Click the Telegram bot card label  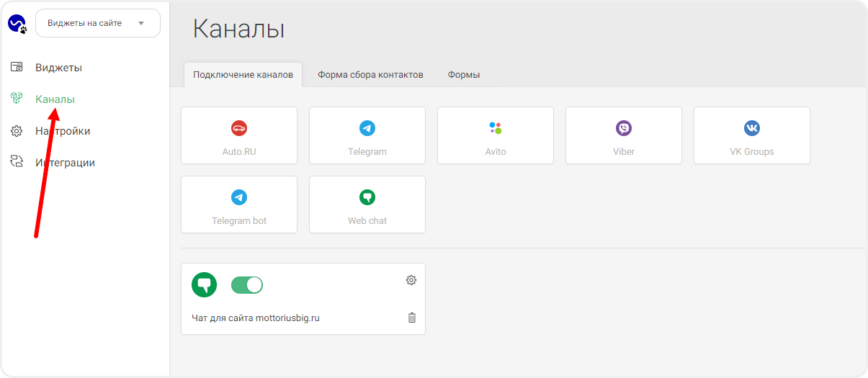pyautogui.click(x=239, y=221)
